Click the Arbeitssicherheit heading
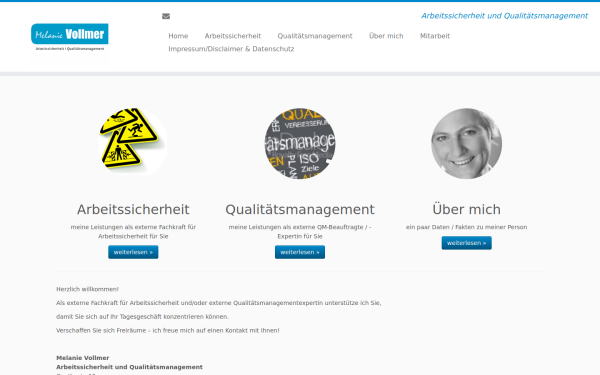This screenshot has width=600, height=375. click(133, 210)
